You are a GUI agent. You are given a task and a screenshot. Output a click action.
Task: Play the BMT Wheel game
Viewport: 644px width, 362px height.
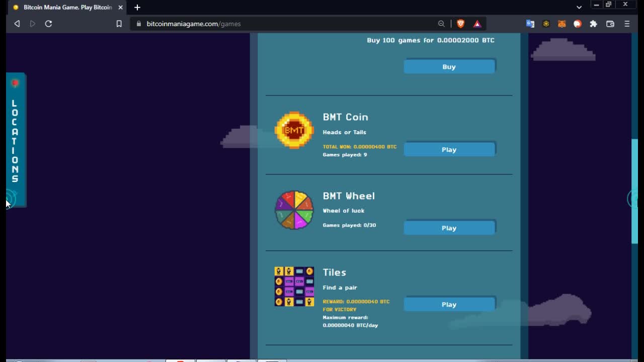pos(449,228)
